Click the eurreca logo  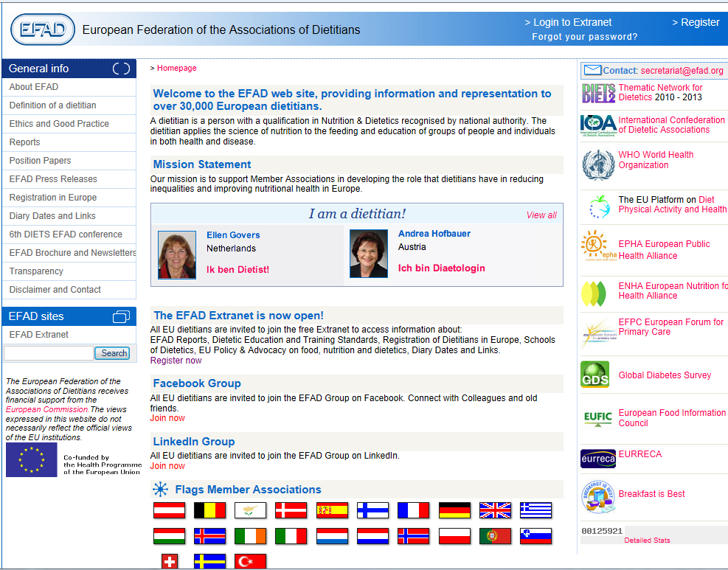(x=598, y=459)
